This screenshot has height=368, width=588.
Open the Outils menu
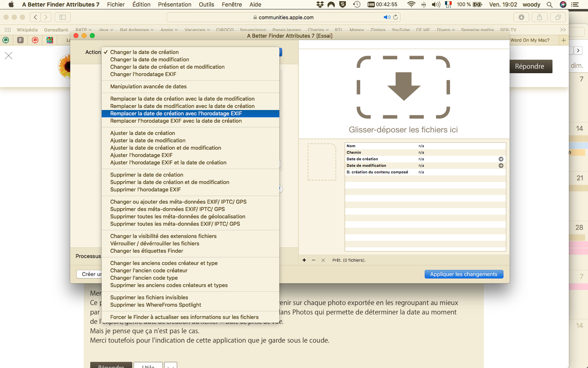coord(206,4)
